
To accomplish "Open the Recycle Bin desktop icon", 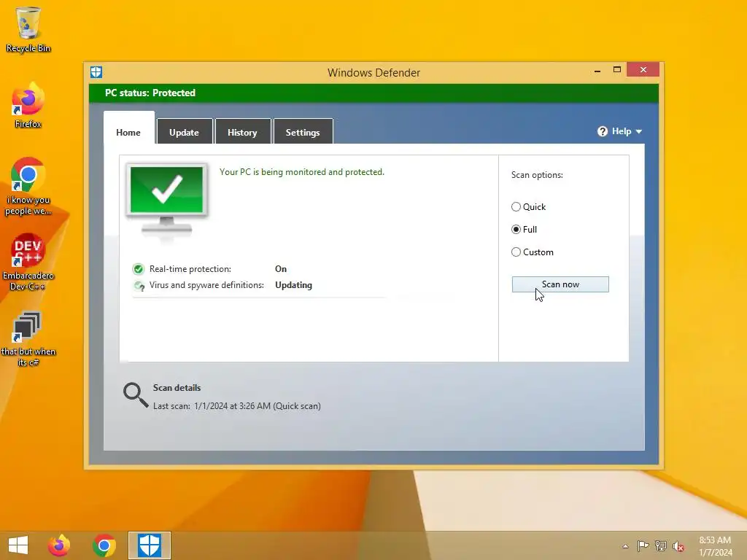I will pyautogui.click(x=28, y=29).
